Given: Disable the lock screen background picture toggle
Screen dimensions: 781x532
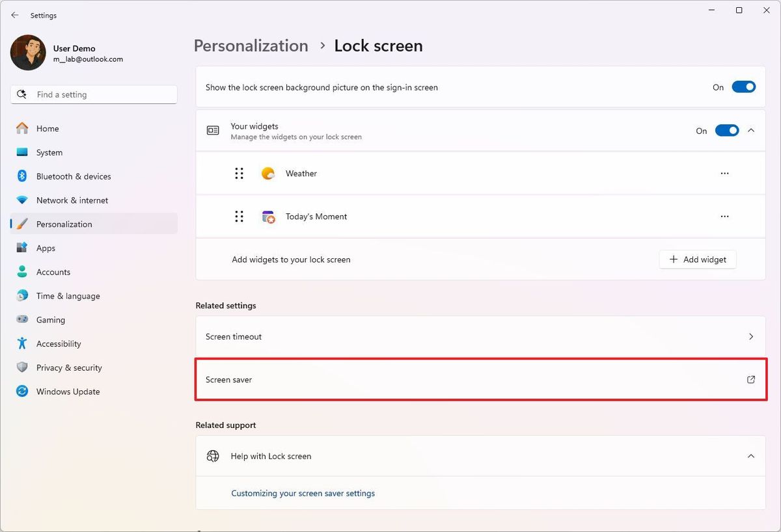Looking at the screenshot, I should pyautogui.click(x=744, y=86).
